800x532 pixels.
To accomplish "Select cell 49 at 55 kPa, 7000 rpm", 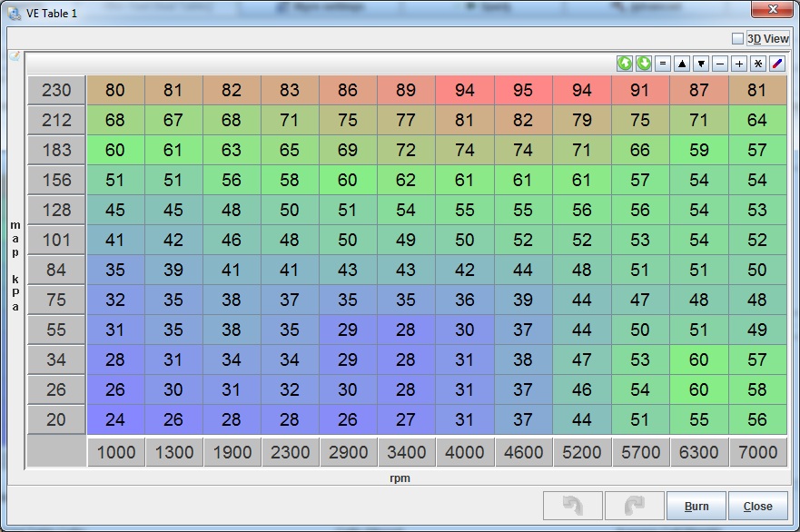I will 757,330.
